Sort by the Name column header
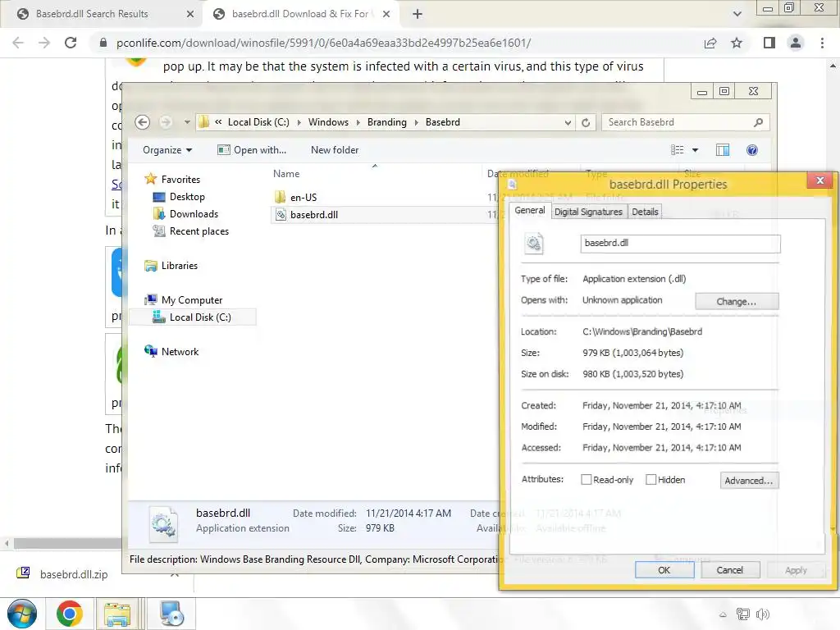 tap(286, 174)
